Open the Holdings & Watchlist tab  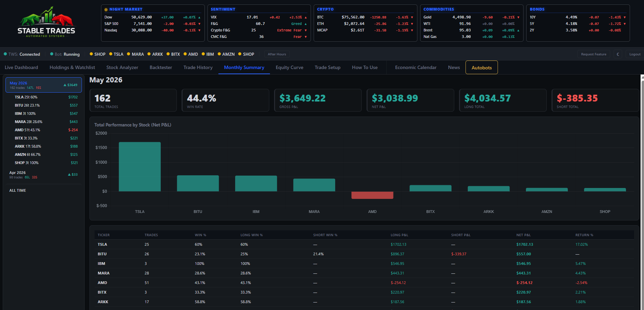pos(72,67)
